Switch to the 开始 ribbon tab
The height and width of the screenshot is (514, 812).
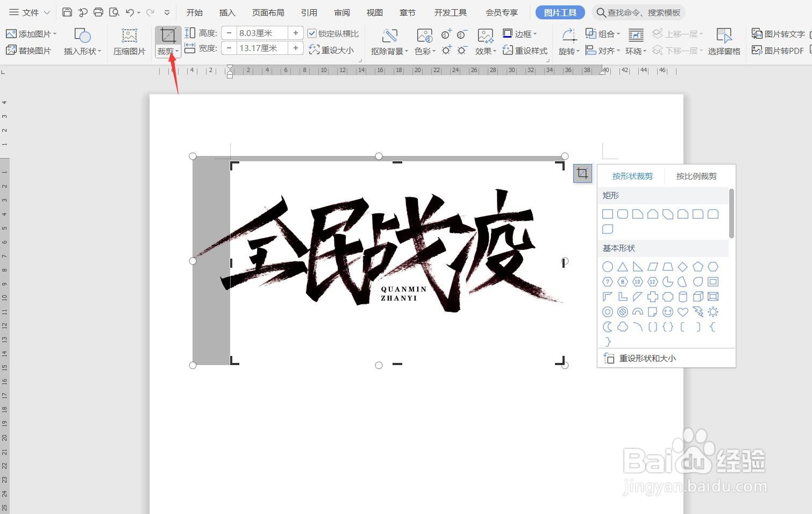point(194,12)
